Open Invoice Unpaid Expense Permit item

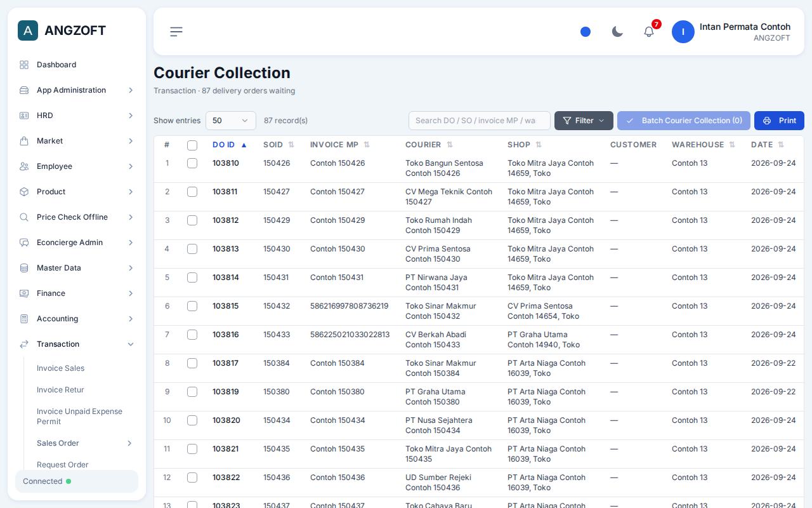coord(80,417)
